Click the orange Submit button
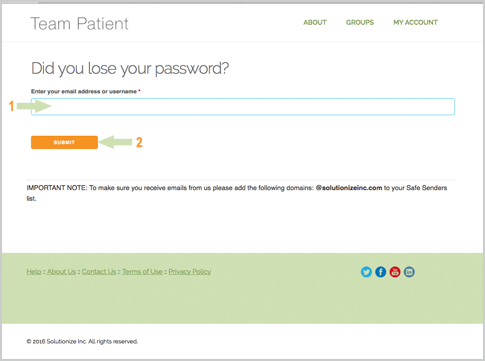The height and width of the screenshot is (361, 485). pos(64,142)
